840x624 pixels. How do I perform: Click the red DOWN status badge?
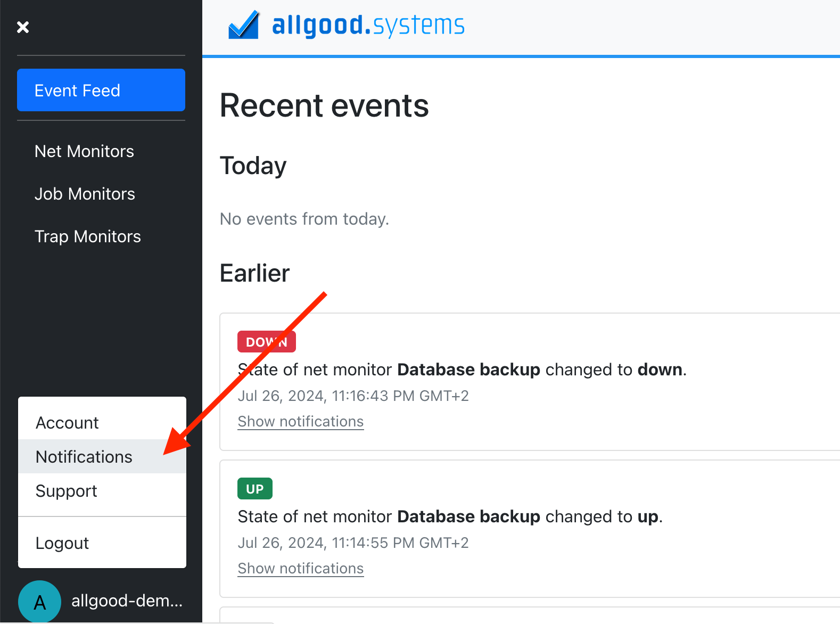266,341
